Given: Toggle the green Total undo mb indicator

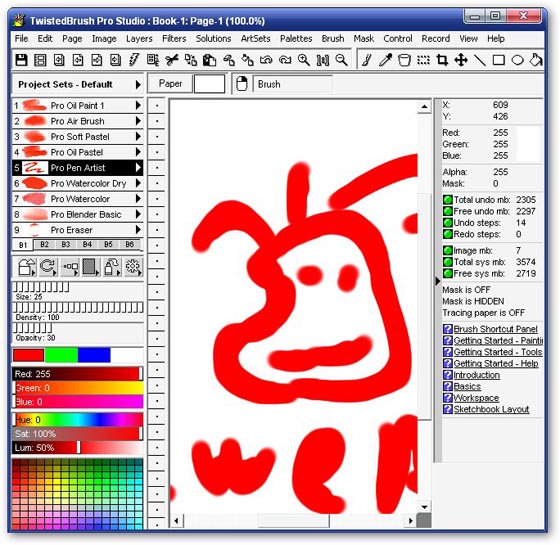Looking at the screenshot, I should coord(447,200).
